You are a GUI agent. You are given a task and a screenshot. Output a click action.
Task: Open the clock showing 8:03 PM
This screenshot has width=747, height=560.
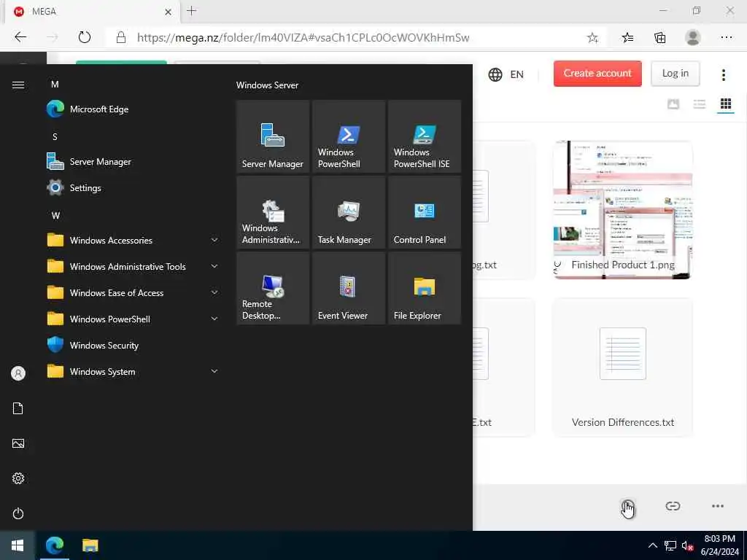719,545
